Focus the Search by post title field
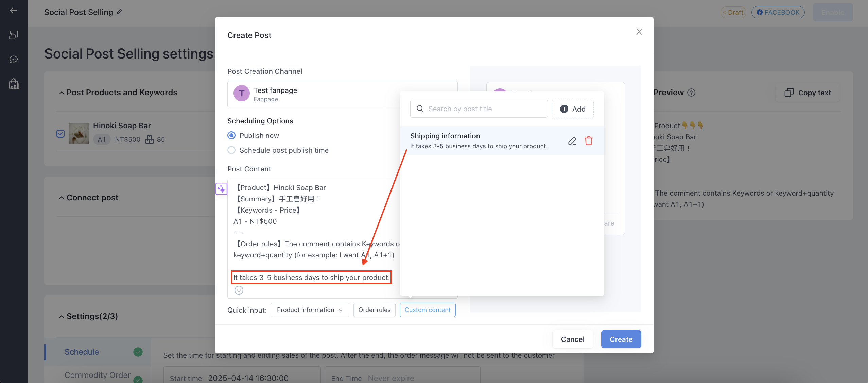The height and width of the screenshot is (383, 868). coord(479,109)
